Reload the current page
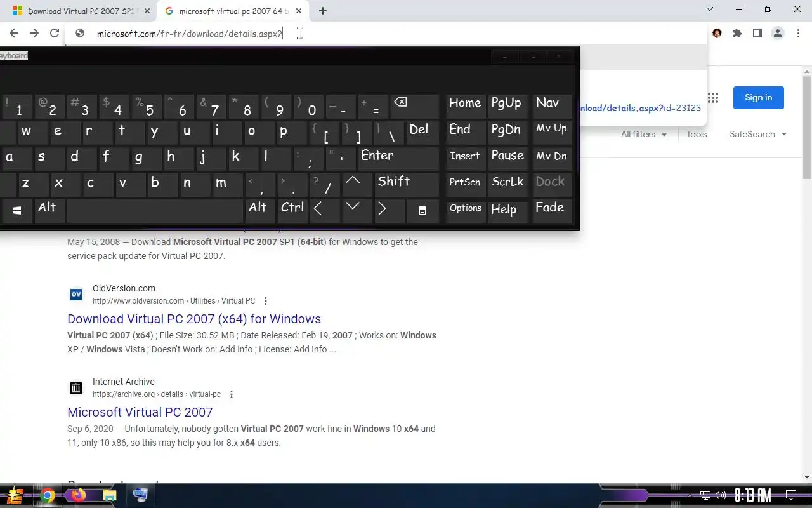 55,34
